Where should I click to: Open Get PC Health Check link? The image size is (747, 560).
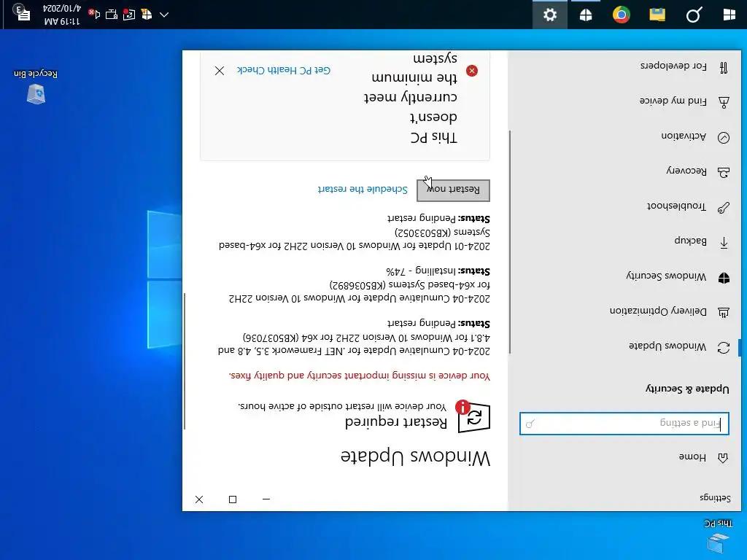click(x=284, y=71)
